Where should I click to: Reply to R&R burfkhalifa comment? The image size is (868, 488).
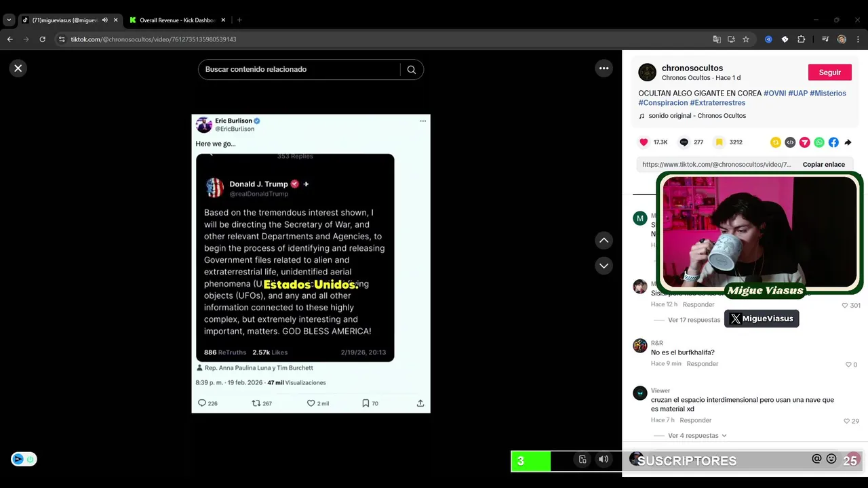(702, 364)
